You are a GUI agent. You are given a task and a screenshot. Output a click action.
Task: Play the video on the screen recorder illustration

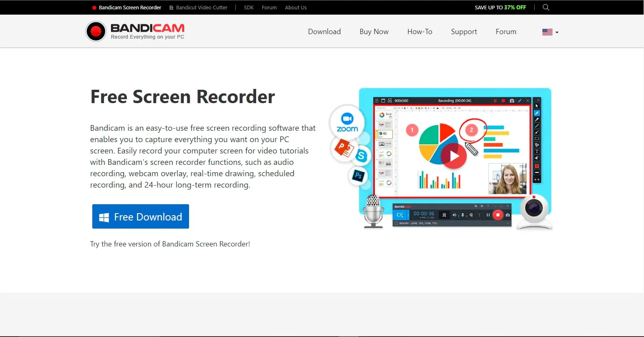[454, 156]
